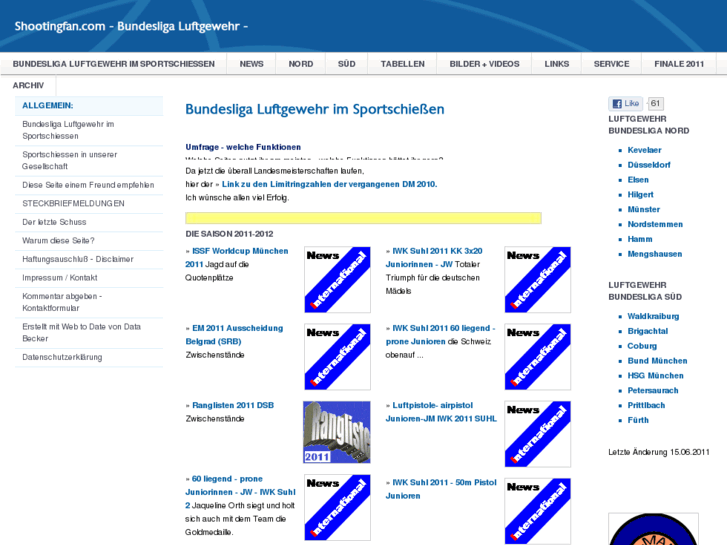This screenshot has width=727, height=545.
Task: Click the yellow banner bar
Action: pyautogui.click(x=364, y=218)
